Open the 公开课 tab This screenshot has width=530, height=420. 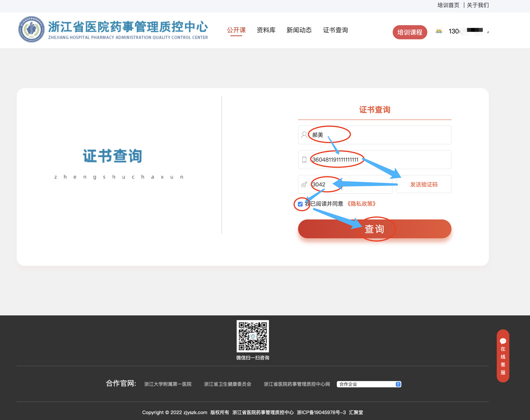[x=236, y=30]
